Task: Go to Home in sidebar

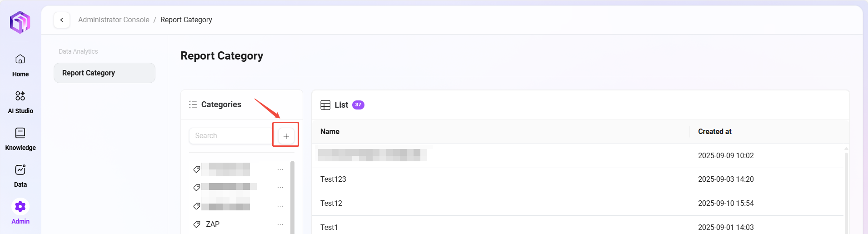Action: point(20,65)
